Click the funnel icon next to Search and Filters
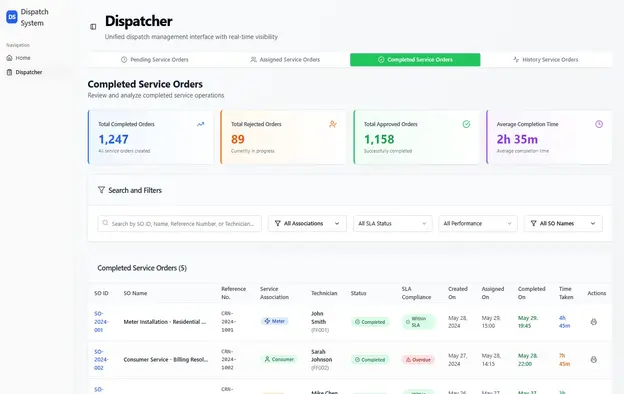 [x=101, y=190]
